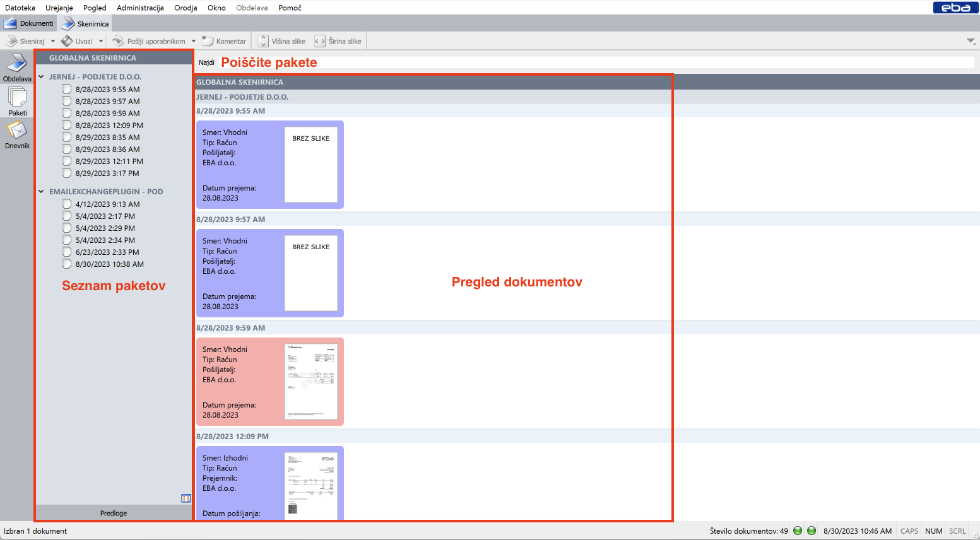
Task: Click the Predloge button
Action: (x=114, y=513)
